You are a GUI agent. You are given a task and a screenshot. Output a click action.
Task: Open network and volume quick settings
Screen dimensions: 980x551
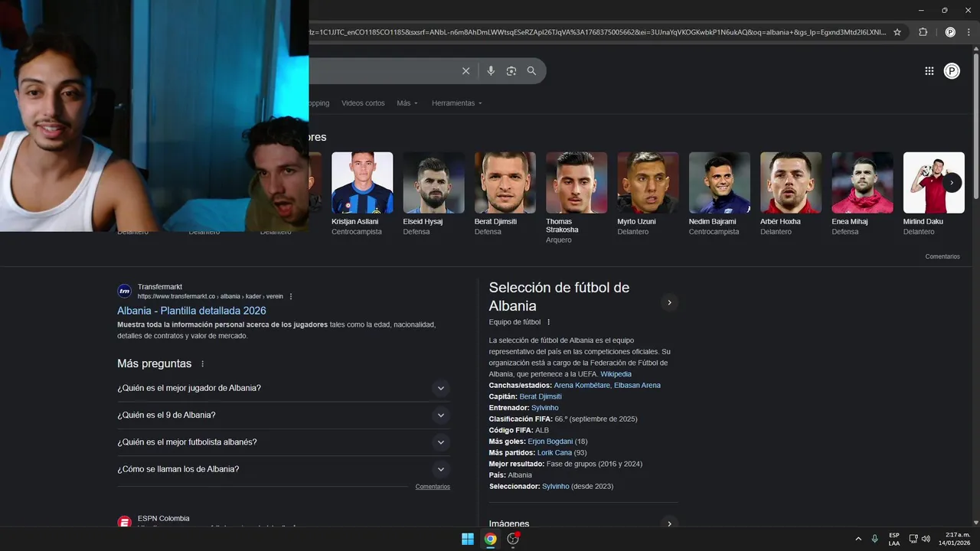(920, 539)
